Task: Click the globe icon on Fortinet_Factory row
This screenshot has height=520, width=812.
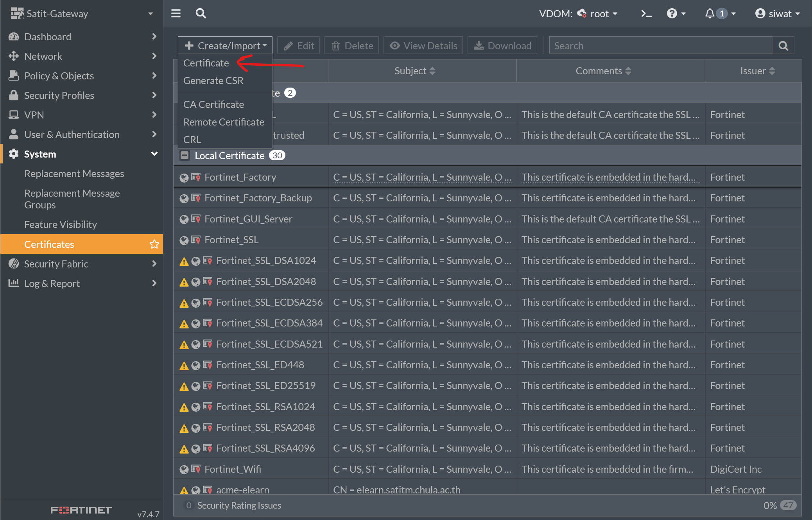Action: 184,178
